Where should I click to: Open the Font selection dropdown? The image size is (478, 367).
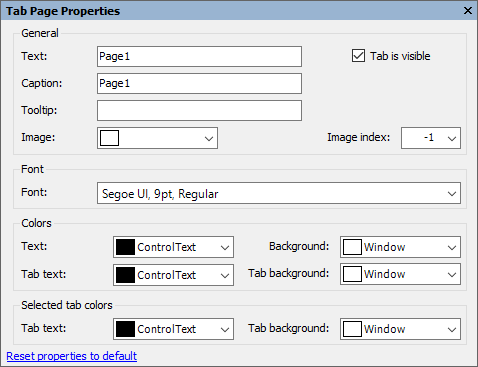452,193
